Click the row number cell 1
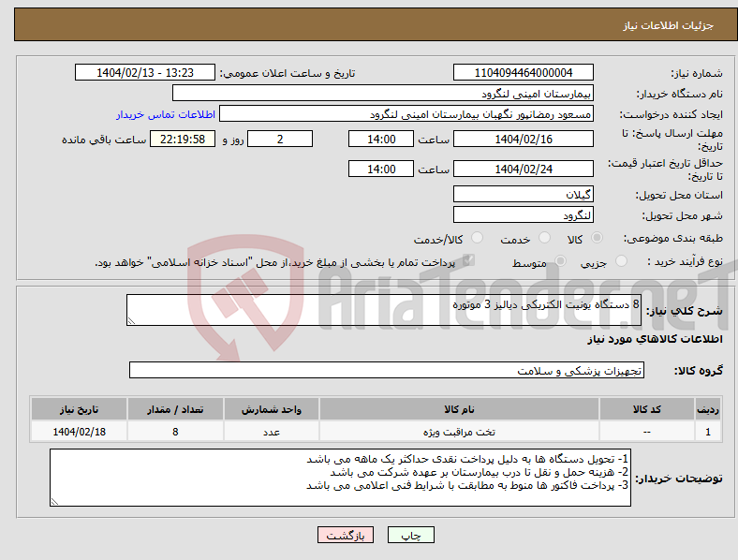This screenshot has height=560, width=738. [708, 432]
